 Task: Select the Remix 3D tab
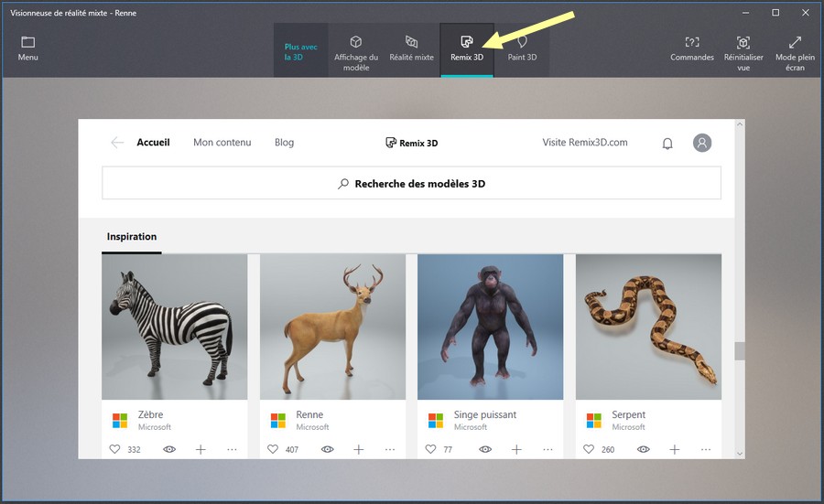tap(467, 48)
